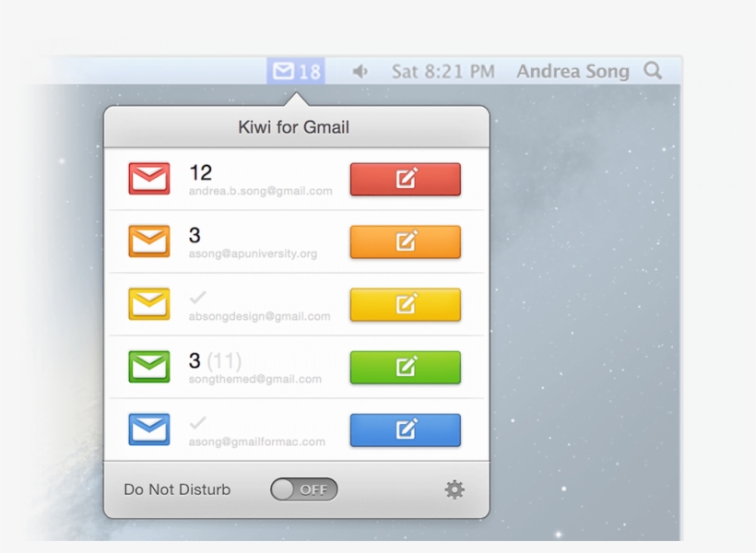Click the clock showing Sat 8:21 PM
The height and width of the screenshot is (553, 756).
(443, 70)
